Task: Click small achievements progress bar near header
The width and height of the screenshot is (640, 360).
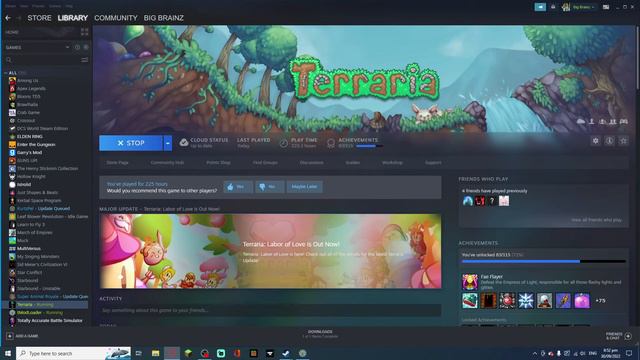Action: coord(369,146)
